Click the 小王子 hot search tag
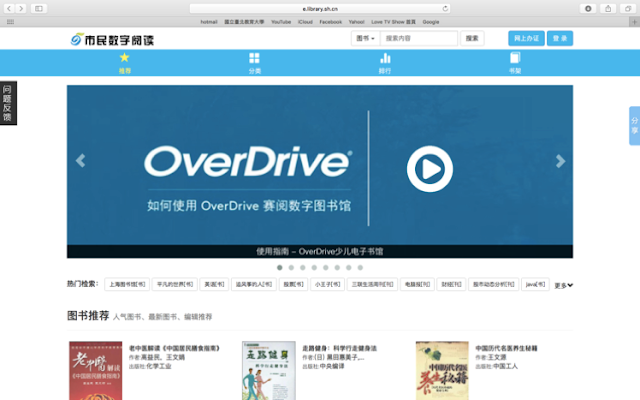The width and height of the screenshot is (640, 400). (328, 284)
